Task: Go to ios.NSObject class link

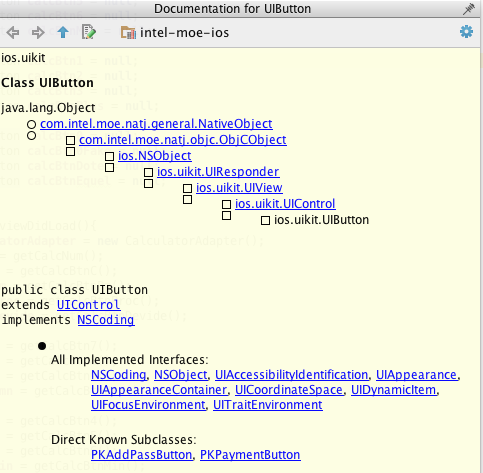Action: pos(155,156)
